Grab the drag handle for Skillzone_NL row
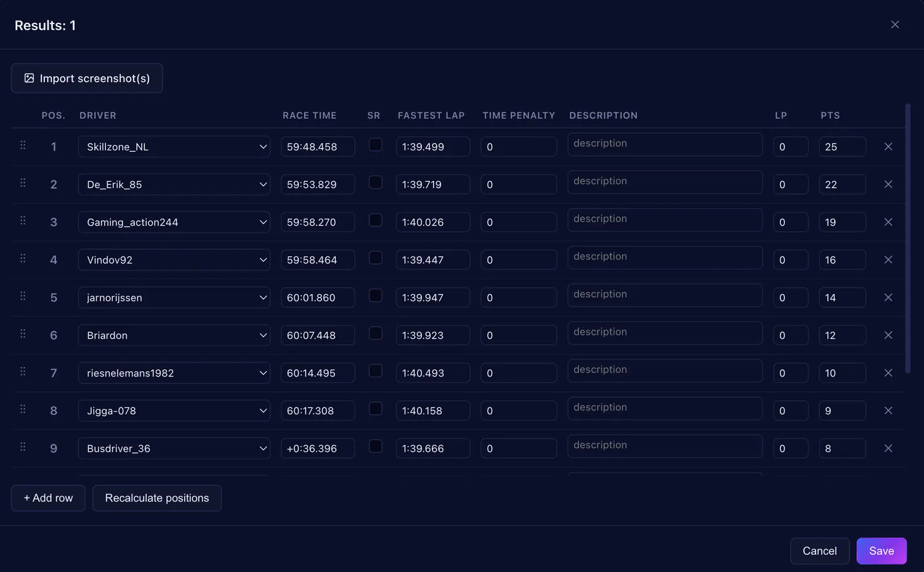Viewport: 924px width, 572px height. pos(23,145)
